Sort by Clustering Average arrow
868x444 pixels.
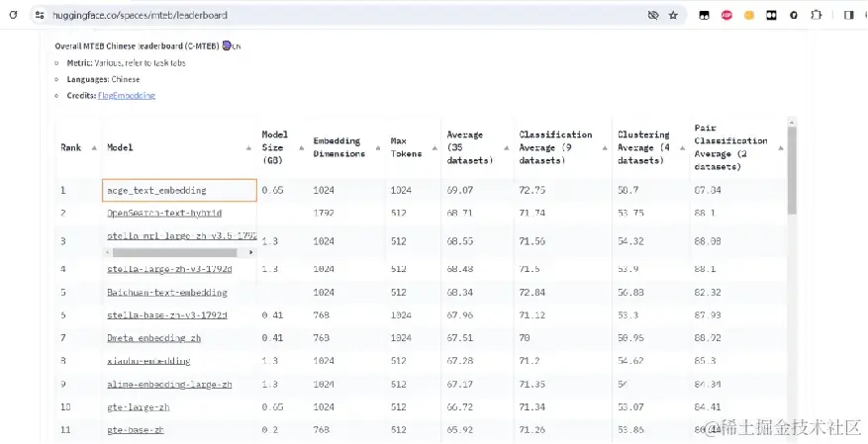pos(683,148)
